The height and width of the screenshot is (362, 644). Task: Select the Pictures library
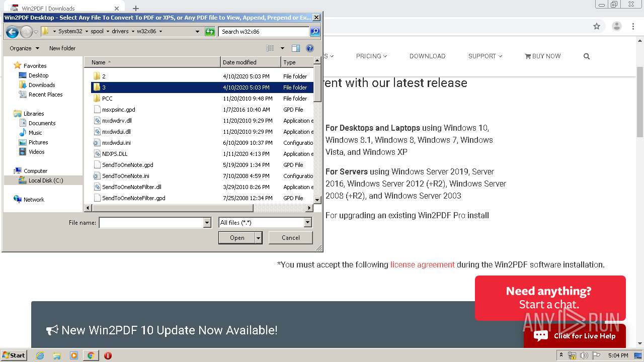pos(38,142)
